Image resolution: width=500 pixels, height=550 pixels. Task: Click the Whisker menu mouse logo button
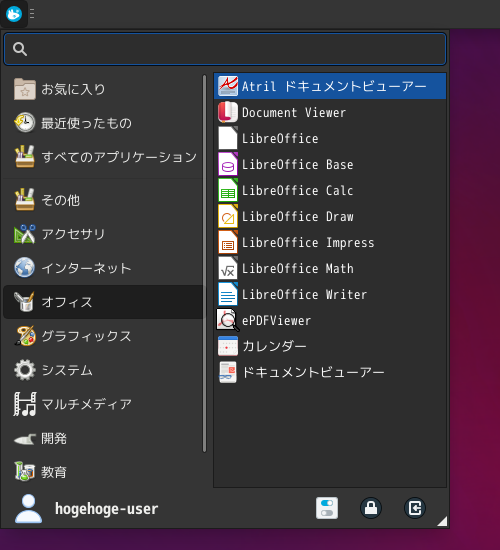coord(14,14)
